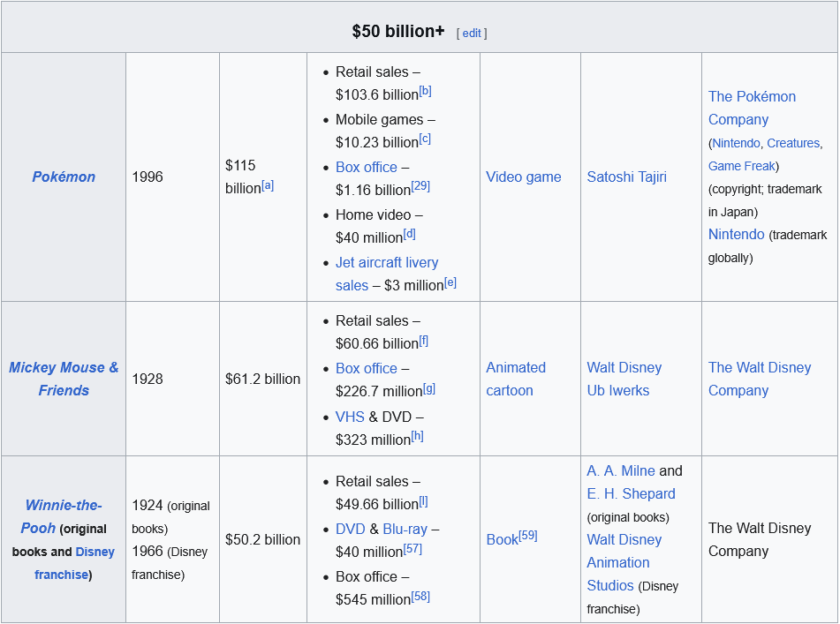The height and width of the screenshot is (624, 840).
Task: Open Mickey Mouse & Friends link
Action: [64, 379]
